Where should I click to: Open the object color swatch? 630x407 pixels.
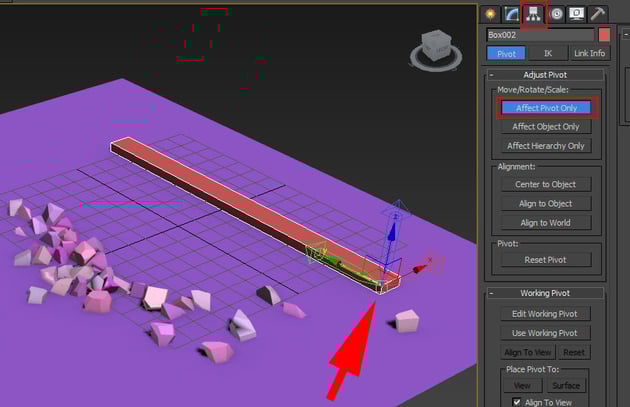tap(603, 35)
